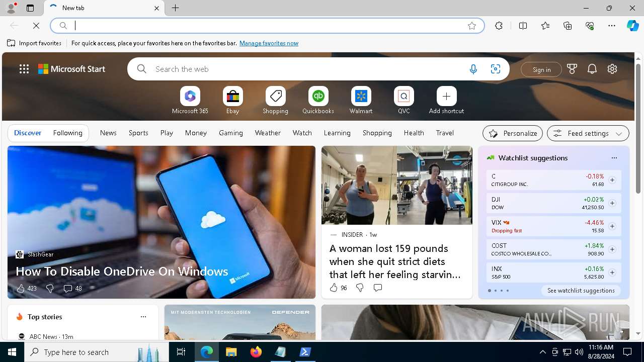Open Top stories more options
This screenshot has width=644, height=362.
click(143, 317)
